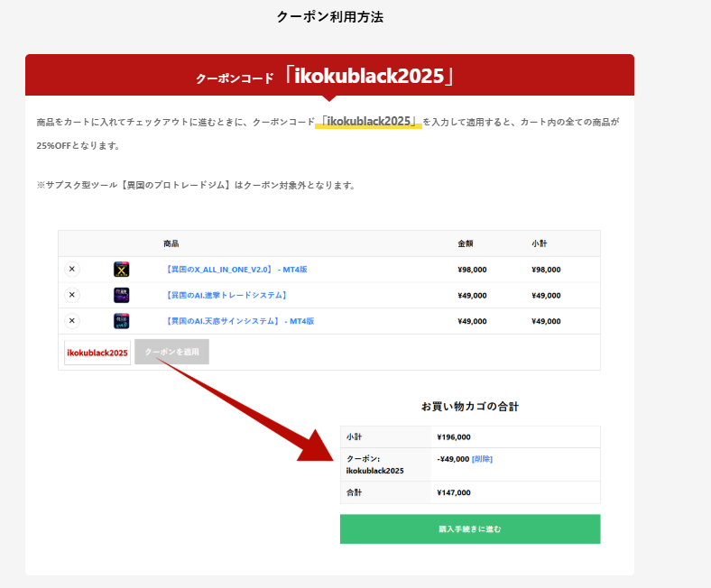Click the coupon code input field
This screenshot has height=588, width=711.
pyautogui.click(x=97, y=353)
